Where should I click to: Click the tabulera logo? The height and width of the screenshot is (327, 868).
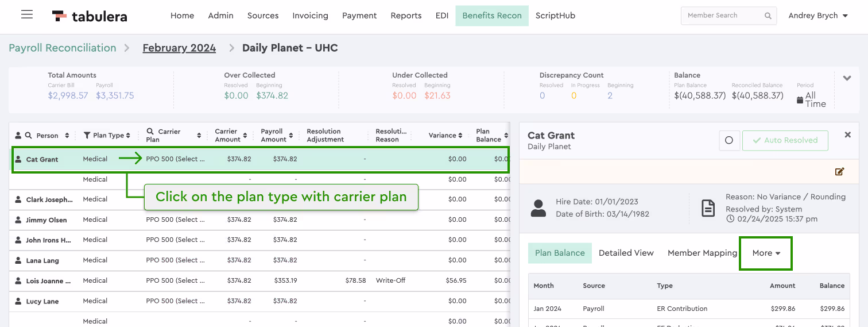[90, 16]
